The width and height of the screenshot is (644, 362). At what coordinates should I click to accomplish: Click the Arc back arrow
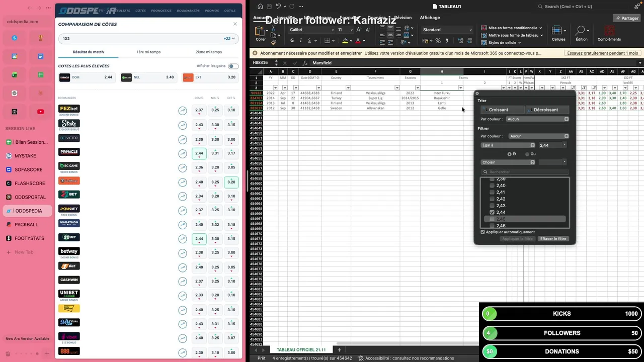(30, 8)
